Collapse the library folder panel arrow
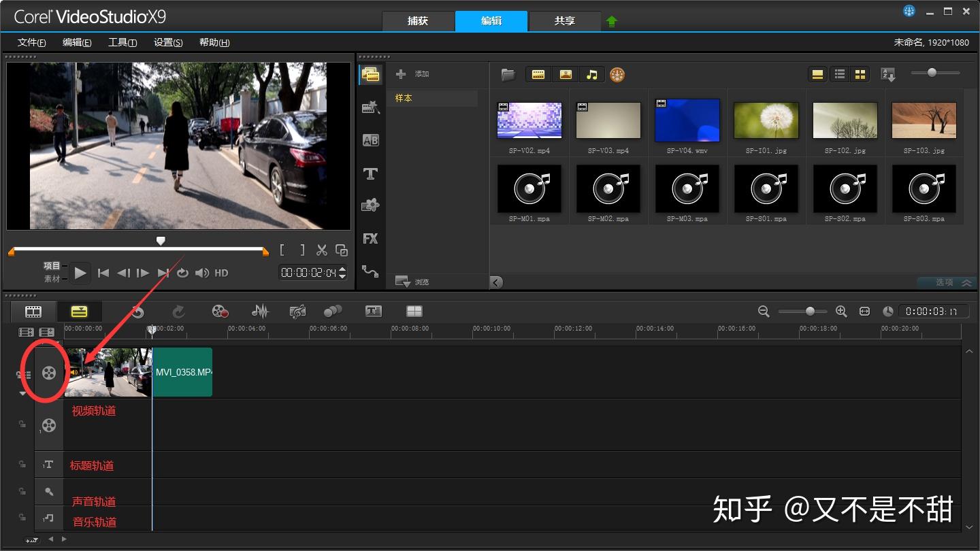This screenshot has height=551, width=980. point(496,282)
